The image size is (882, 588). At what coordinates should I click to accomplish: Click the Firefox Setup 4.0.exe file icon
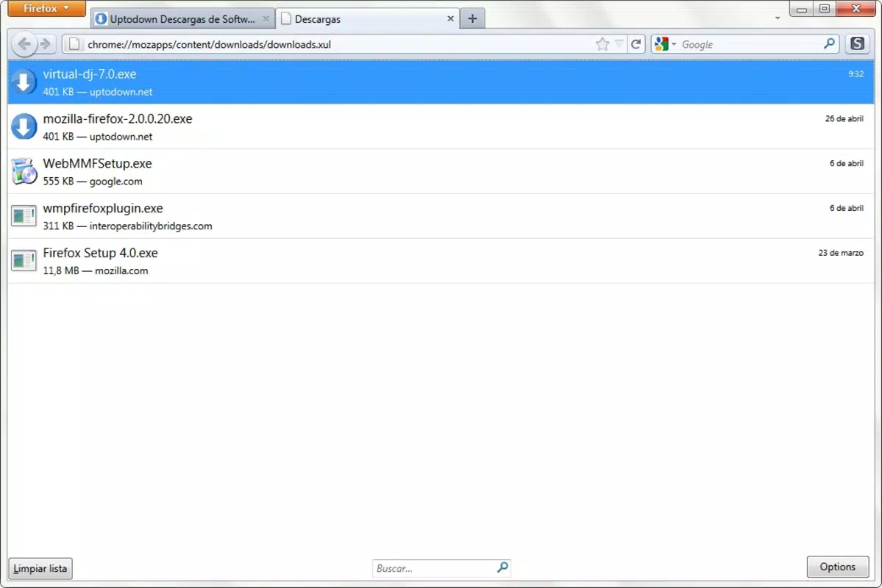click(24, 260)
